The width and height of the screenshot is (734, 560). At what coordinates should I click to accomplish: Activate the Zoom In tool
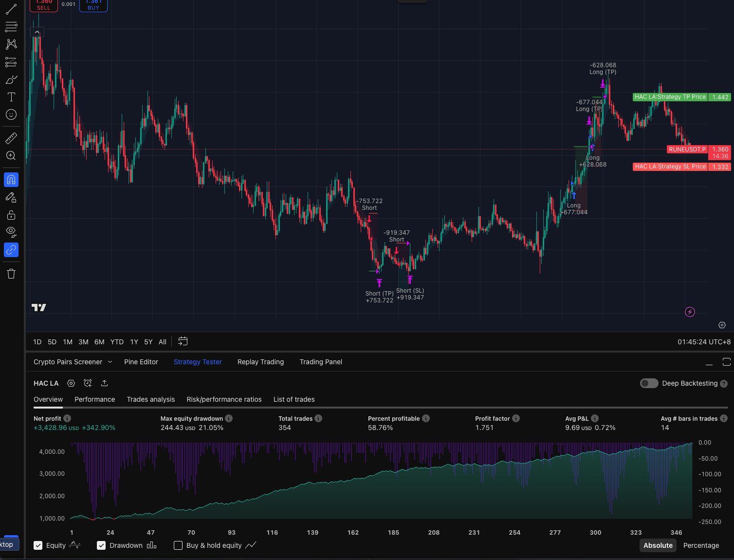pyautogui.click(x=11, y=156)
